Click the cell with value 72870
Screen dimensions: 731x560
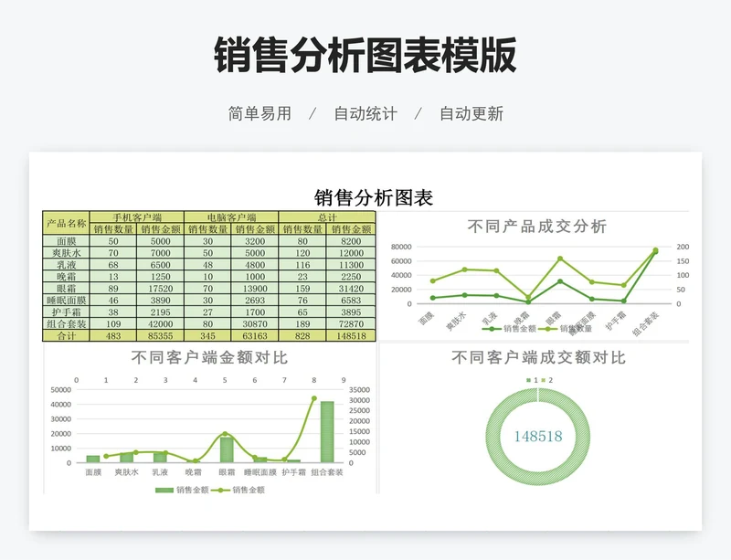coord(351,323)
